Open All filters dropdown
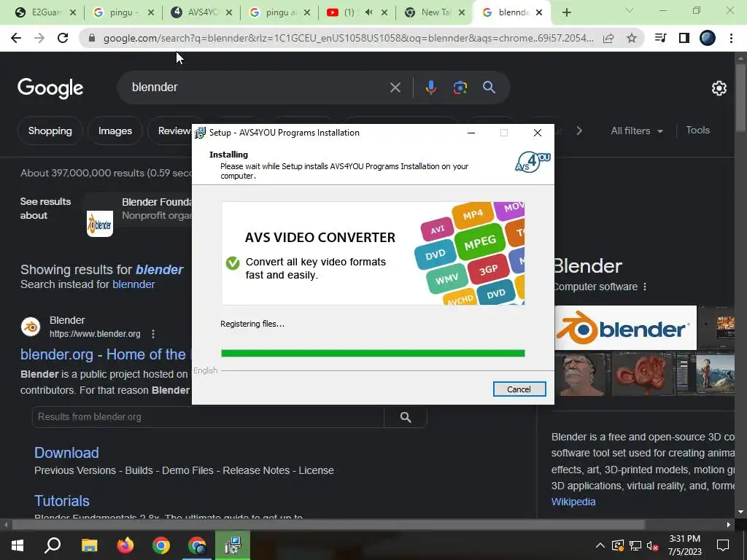This screenshot has height=560, width=747. [637, 131]
